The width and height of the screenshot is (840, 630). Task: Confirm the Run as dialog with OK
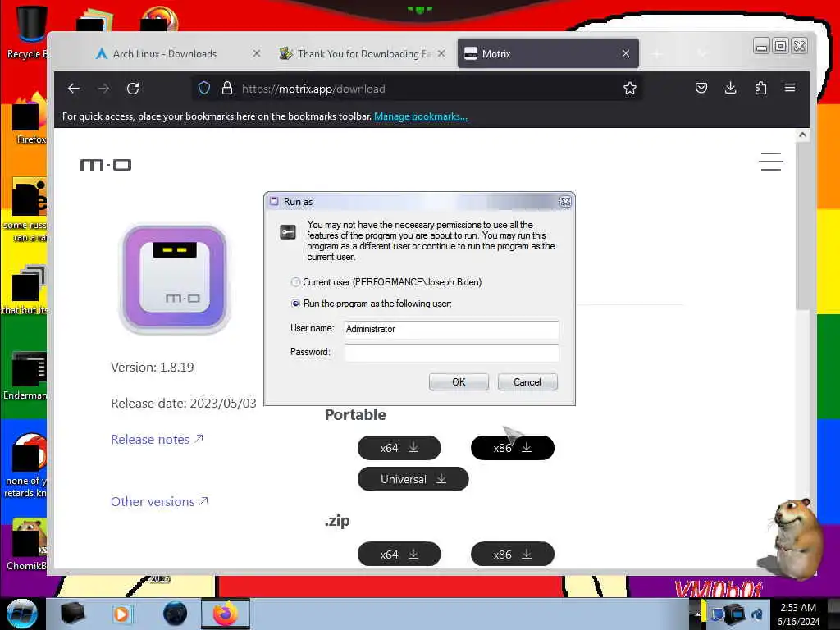click(459, 382)
